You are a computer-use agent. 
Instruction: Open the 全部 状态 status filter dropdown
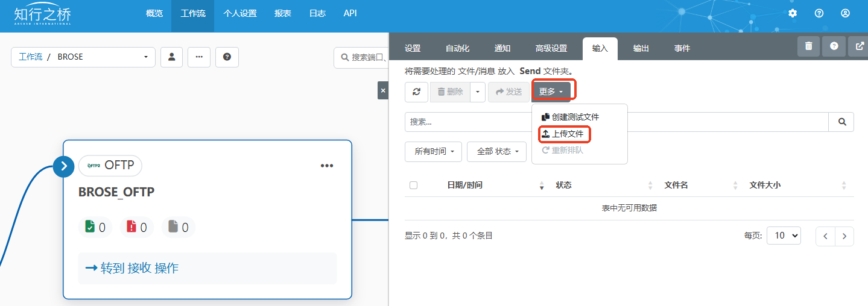pos(497,152)
